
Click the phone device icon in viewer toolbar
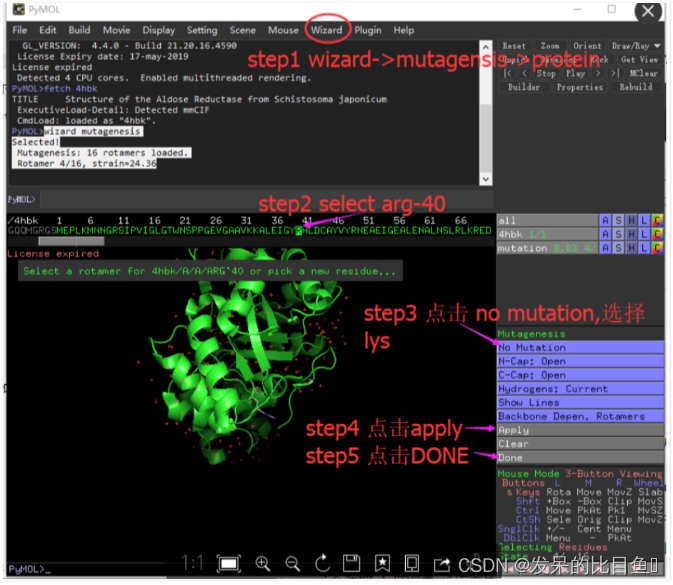click(x=412, y=563)
